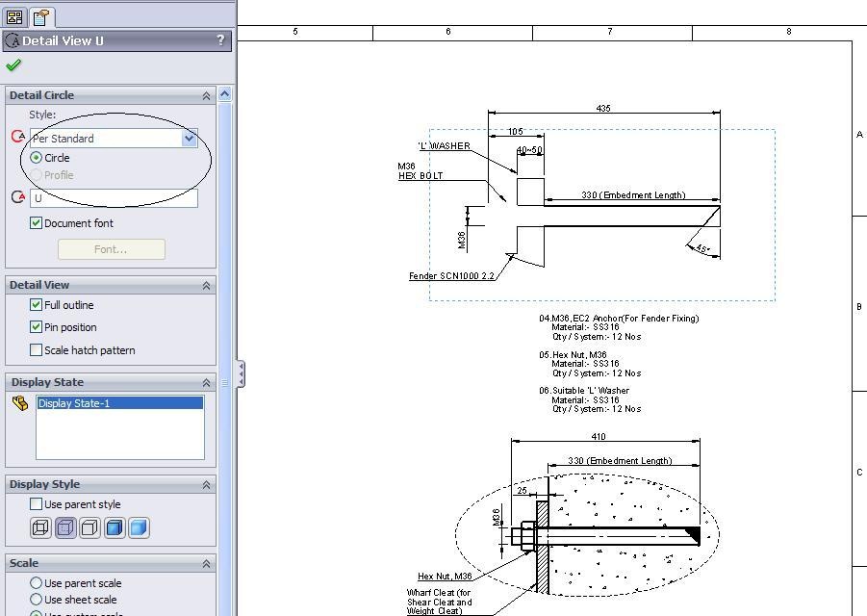Open Detail View U help question mark

[x=220, y=39]
